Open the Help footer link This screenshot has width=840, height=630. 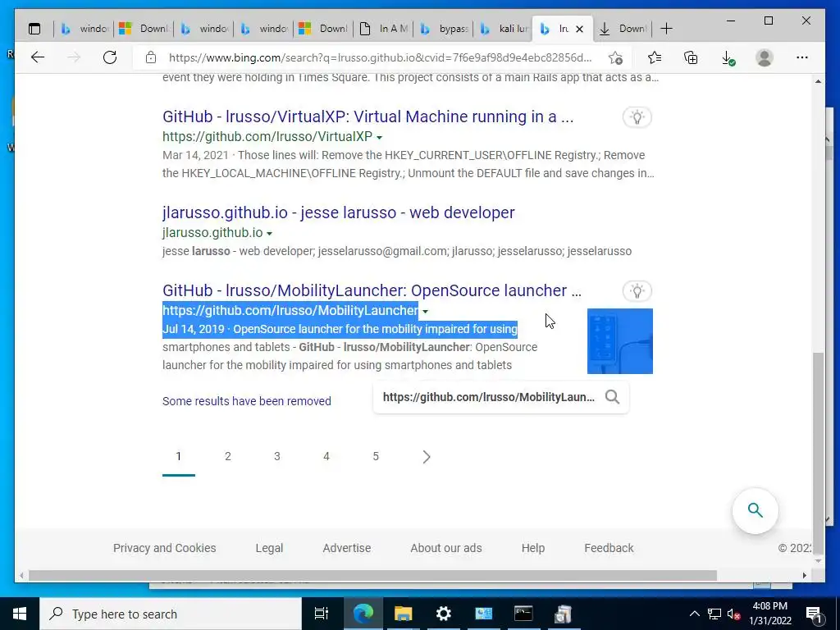[x=533, y=548]
